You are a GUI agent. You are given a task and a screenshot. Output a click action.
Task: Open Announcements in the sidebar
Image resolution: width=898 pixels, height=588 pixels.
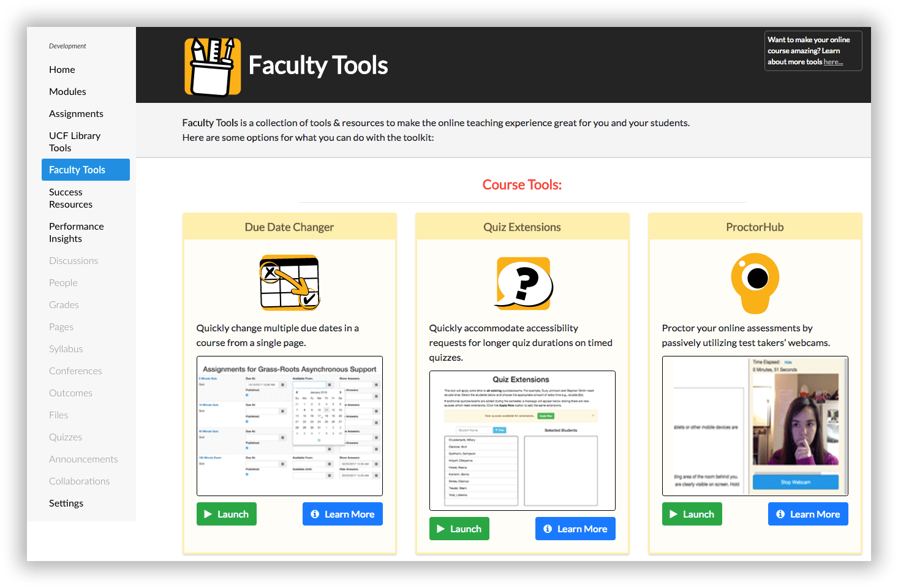83,459
